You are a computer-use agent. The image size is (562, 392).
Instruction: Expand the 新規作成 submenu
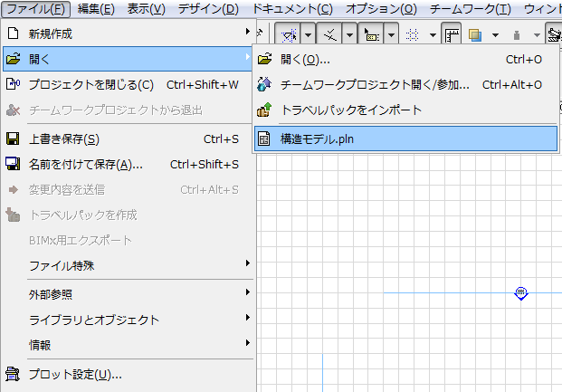click(x=128, y=33)
